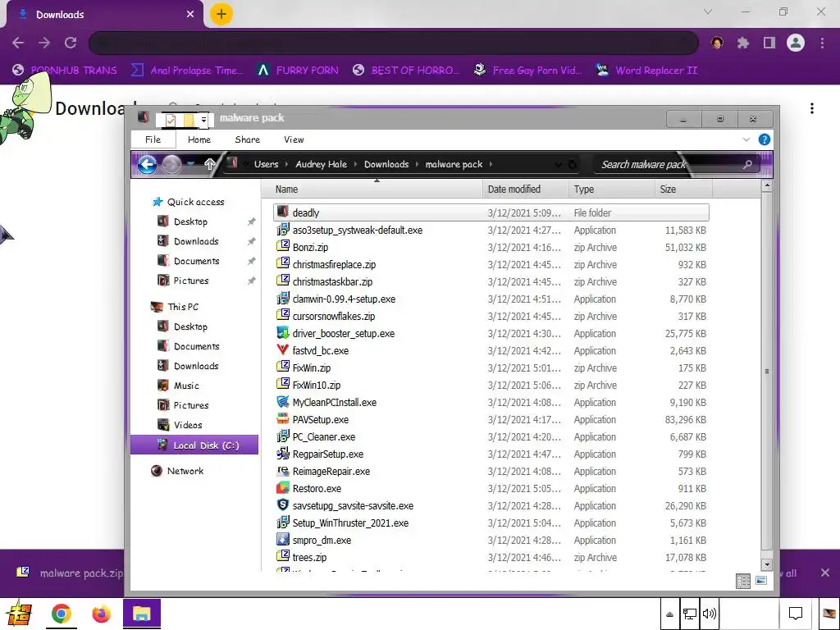Image resolution: width=840 pixels, height=630 pixels.
Task: Open Chrome from the taskbar
Action: click(61, 614)
